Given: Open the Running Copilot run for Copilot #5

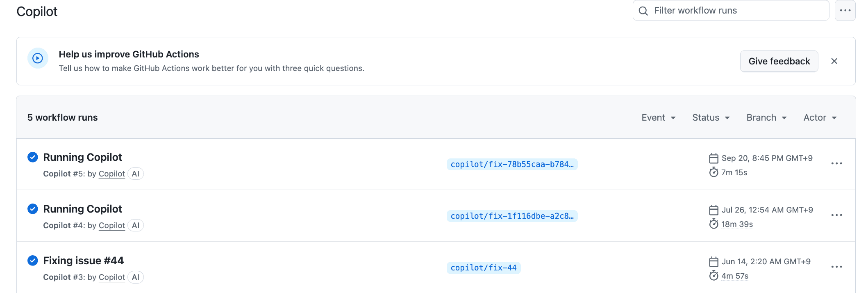Looking at the screenshot, I should (82, 157).
